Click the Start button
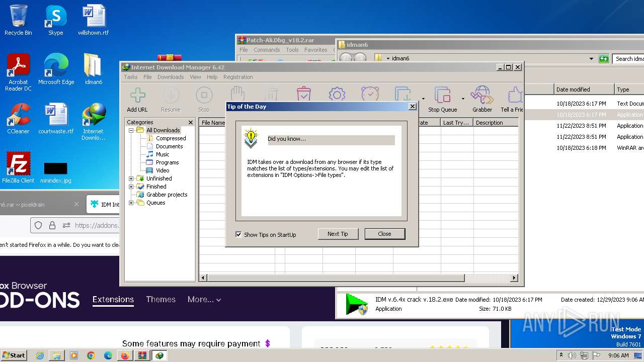 tap(14, 355)
